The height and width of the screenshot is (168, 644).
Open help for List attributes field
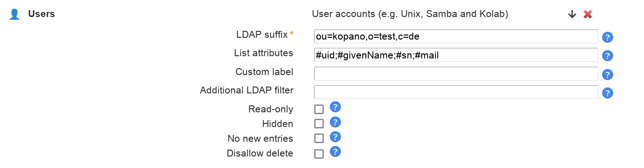608,56
